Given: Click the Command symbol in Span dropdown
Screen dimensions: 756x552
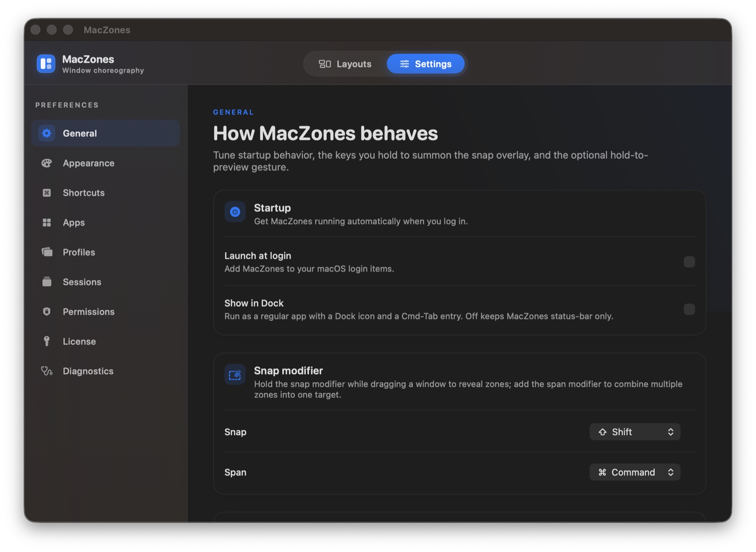Looking at the screenshot, I should pos(602,473).
